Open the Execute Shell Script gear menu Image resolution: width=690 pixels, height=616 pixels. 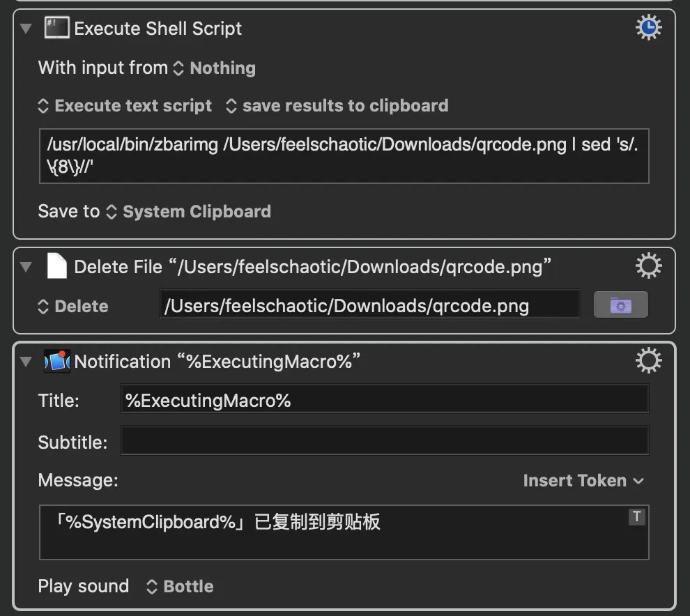click(x=648, y=29)
